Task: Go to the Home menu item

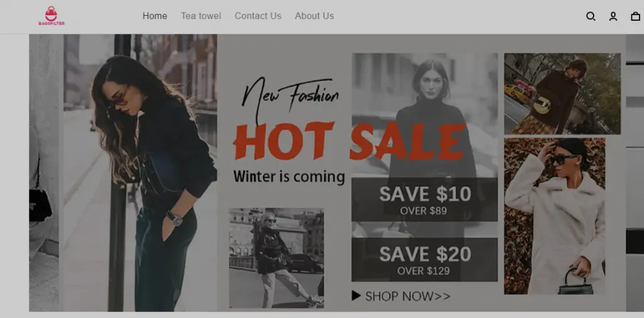Action: pyautogui.click(x=155, y=16)
